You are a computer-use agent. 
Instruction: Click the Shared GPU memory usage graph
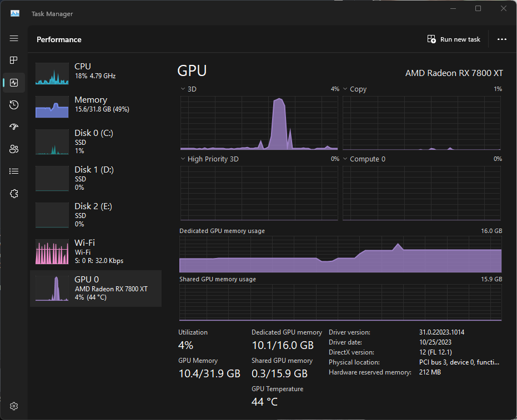pyautogui.click(x=340, y=302)
